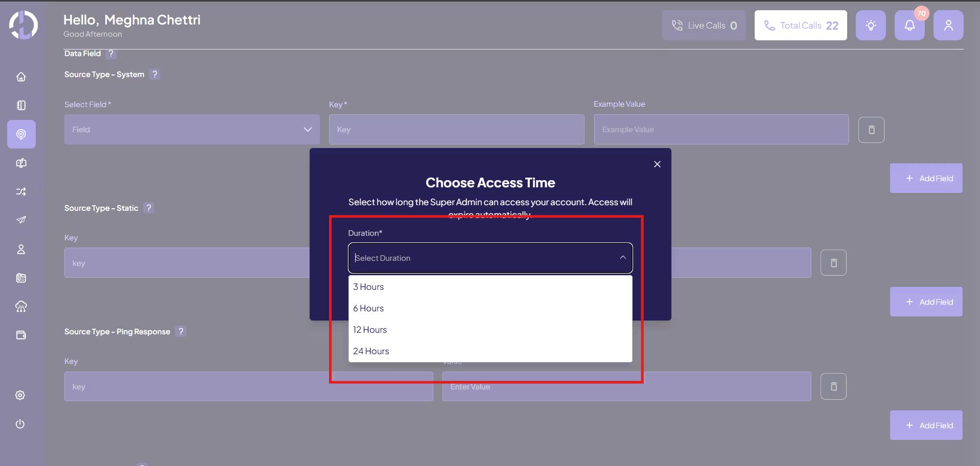980x466 pixels.
Task: Open the cloud call sidebar icon
Action: [21, 306]
